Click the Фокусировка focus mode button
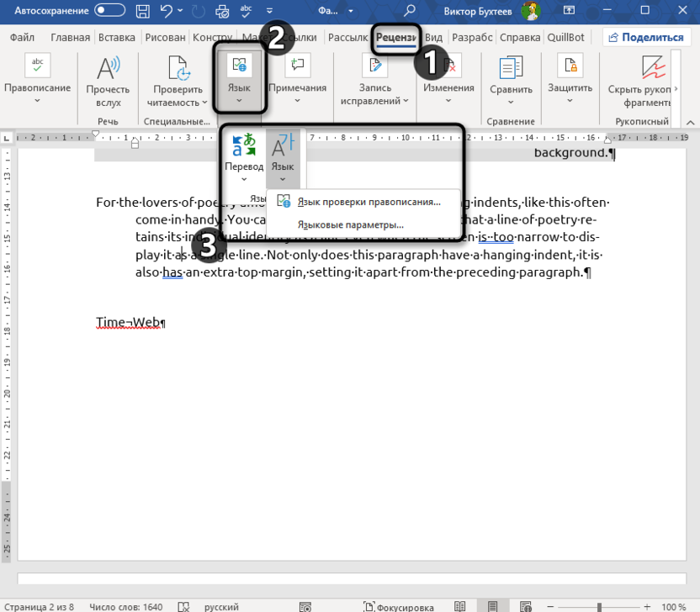This screenshot has height=612, width=700. 400,606
